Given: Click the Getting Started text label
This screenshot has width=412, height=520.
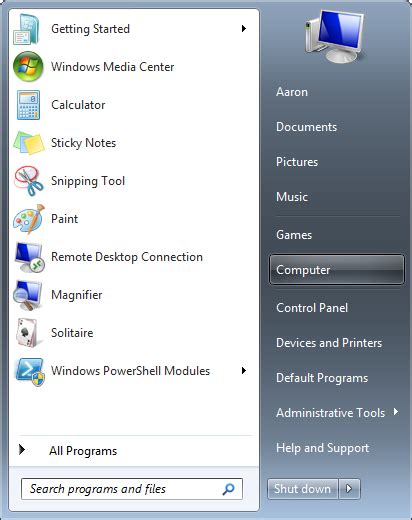Looking at the screenshot, I should (90, 29).
